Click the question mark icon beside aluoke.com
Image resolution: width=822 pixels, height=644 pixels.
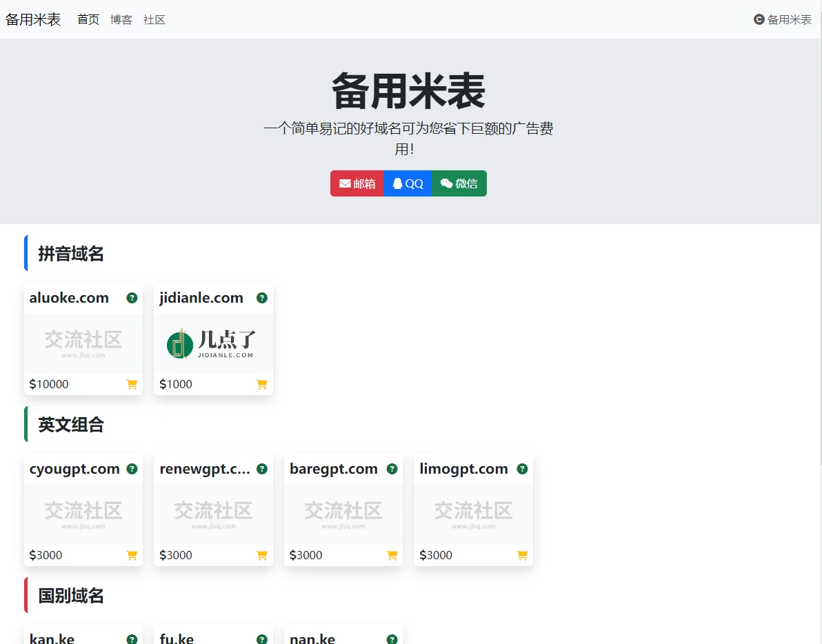[x=132, y=298]
